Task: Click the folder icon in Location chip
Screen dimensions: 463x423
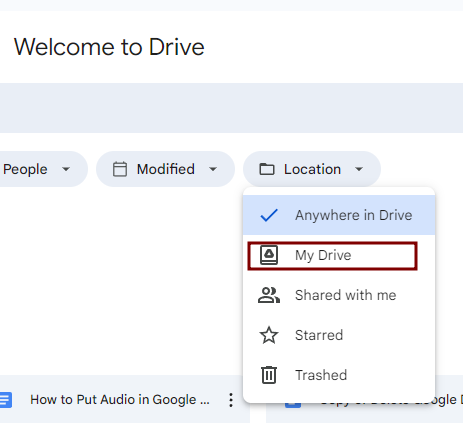Action: pos(267,169)
